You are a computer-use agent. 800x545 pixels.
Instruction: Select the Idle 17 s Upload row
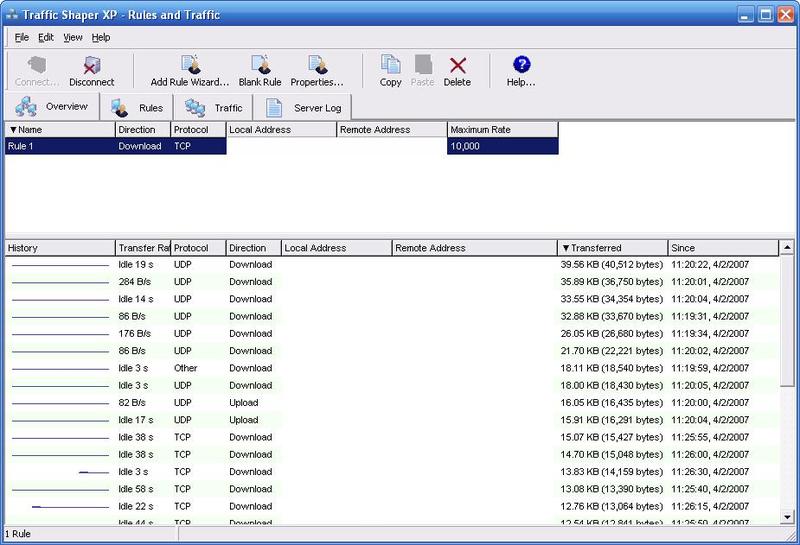[x=392, y=420]
